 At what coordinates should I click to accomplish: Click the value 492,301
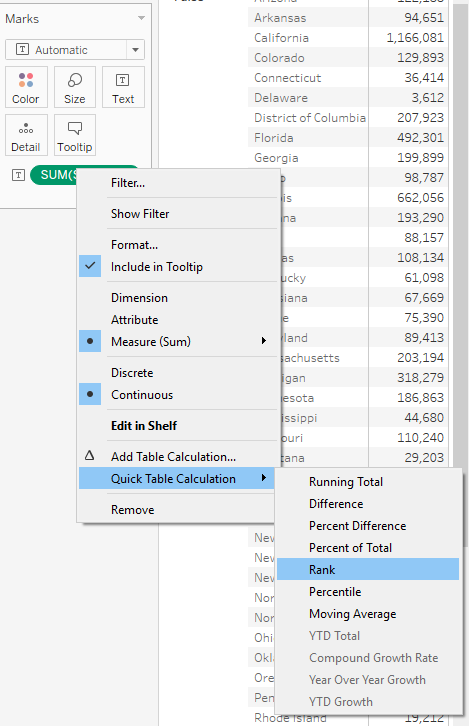[x=420, y=138]
